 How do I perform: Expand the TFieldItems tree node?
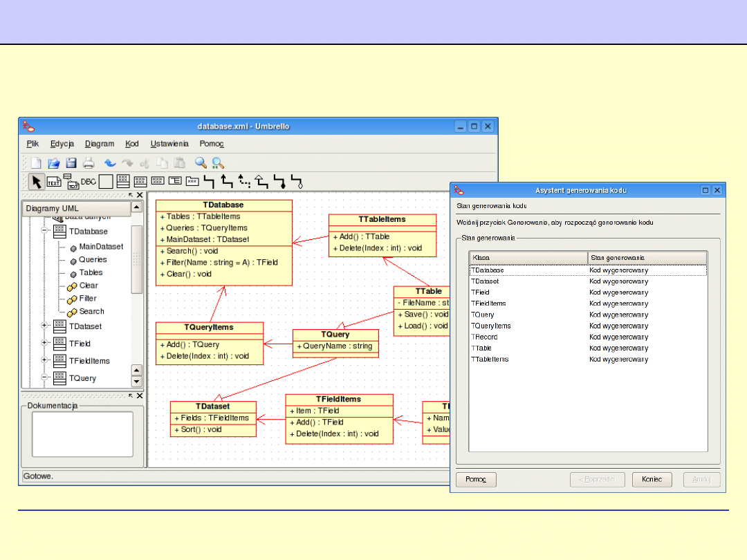click(45, 360)
